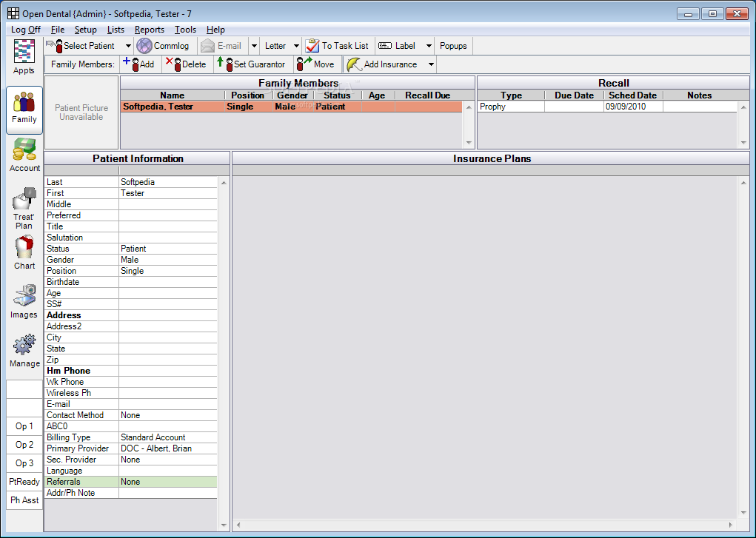Click the Label printer icon
Screen dimensions: 756x538
385,46
